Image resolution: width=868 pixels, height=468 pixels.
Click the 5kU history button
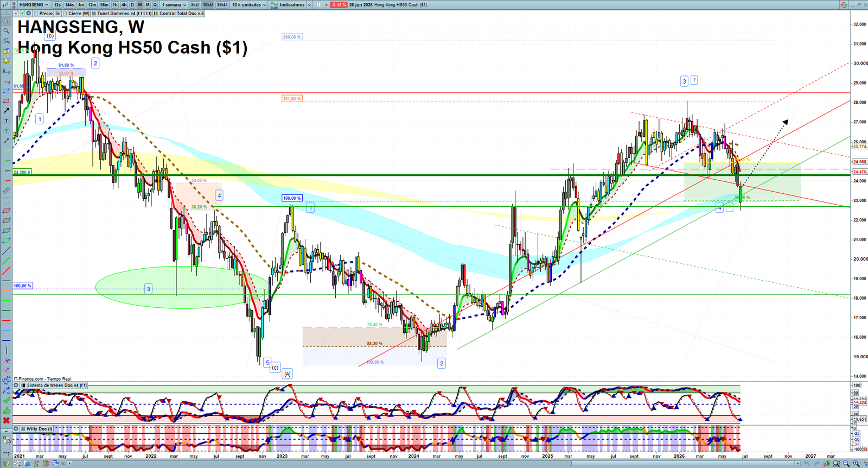click(195, 5)
